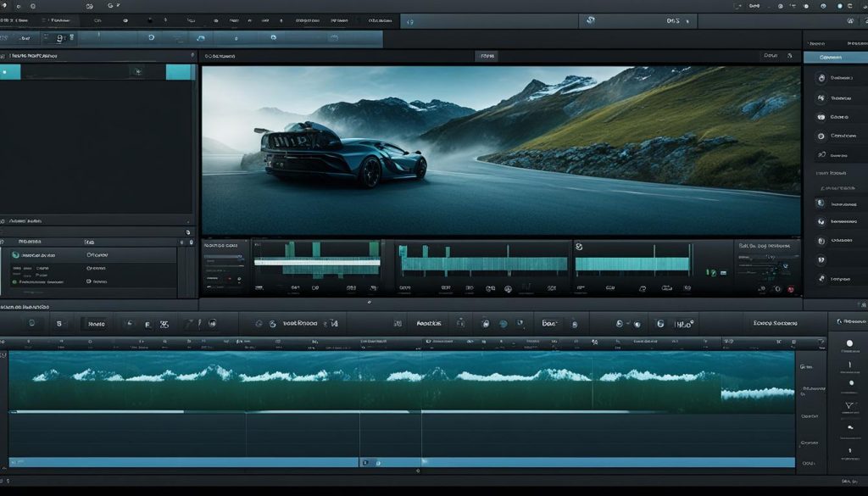
Task: Click the dark labeled button after the B button
Action: click(95, 324)
